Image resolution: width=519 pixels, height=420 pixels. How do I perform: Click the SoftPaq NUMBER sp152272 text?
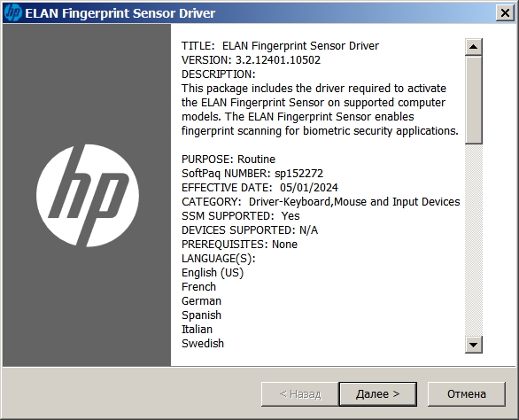click(x=252, y=174)
